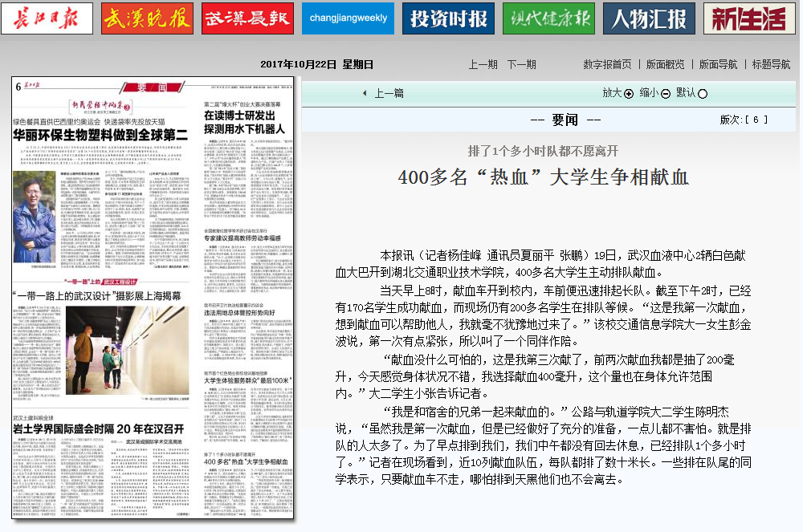Screen dimensions: 803x532
Task: Click the headline 华丽环保生物塑料做到全球第二 on page preview
Action: 100,135
